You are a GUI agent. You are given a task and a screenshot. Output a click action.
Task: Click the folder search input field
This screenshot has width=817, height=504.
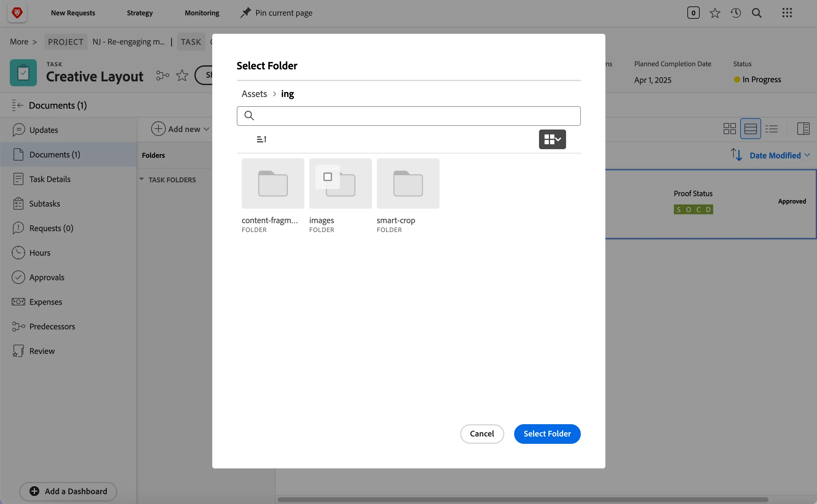click(408, 116)
